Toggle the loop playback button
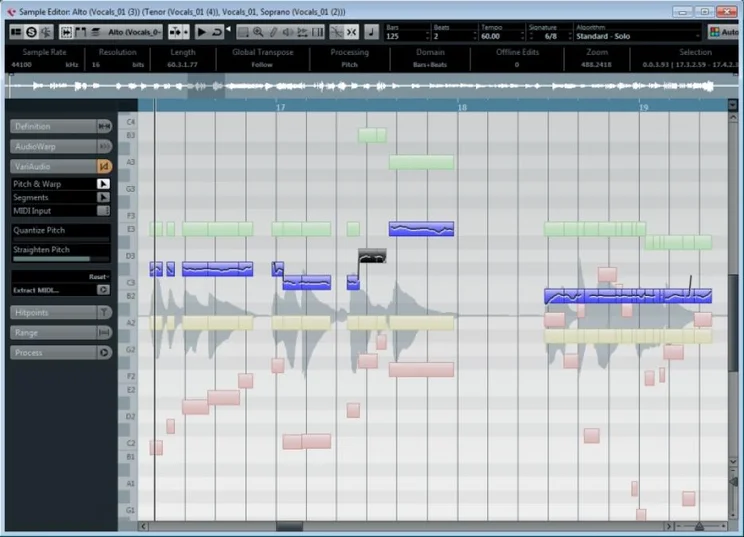The height and width of the screenshot is (537, 744). pos(217,32)
